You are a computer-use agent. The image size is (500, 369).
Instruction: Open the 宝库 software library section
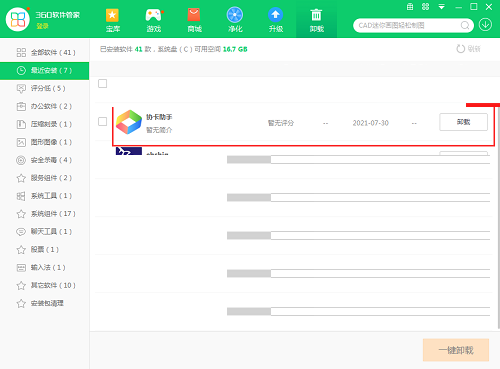113,20
